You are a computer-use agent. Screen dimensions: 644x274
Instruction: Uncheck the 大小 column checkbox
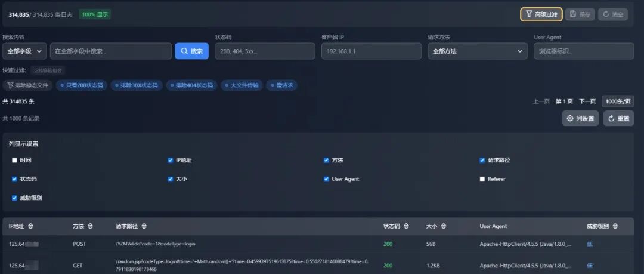click(171, 179)
